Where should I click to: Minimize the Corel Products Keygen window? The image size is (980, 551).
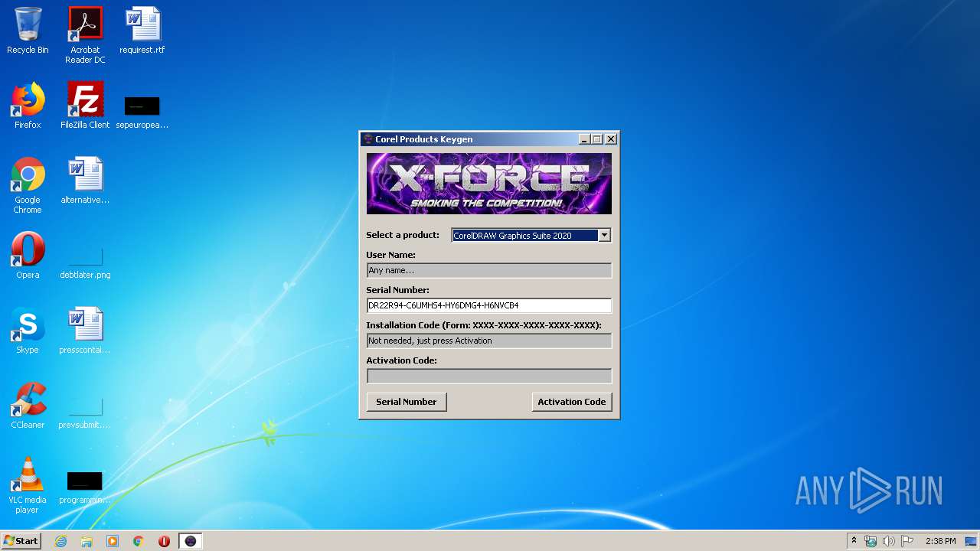point(584,139)
